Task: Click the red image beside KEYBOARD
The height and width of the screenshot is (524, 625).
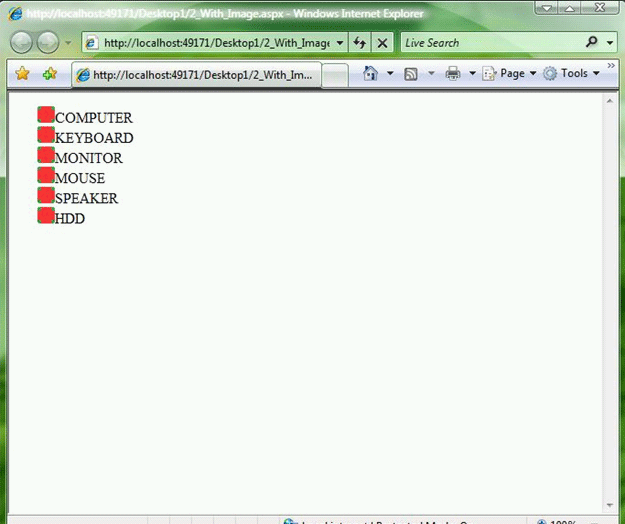Action: [x=46, y=135]
